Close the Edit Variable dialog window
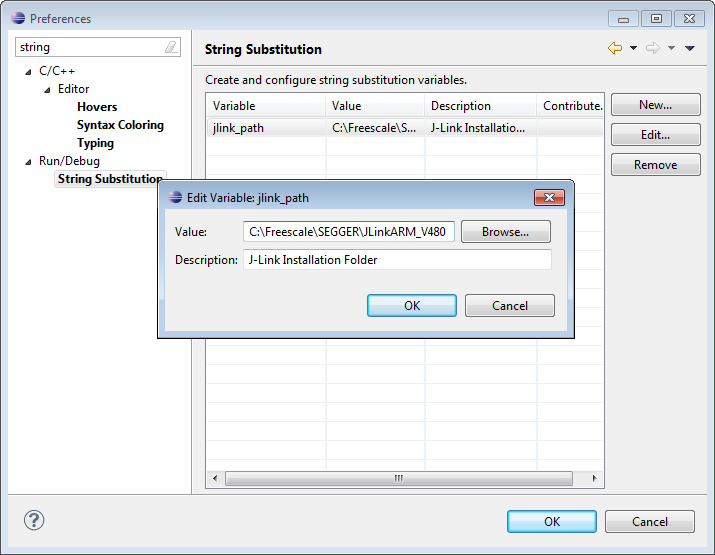Screen dimensions: 715x555 (549, 198)
